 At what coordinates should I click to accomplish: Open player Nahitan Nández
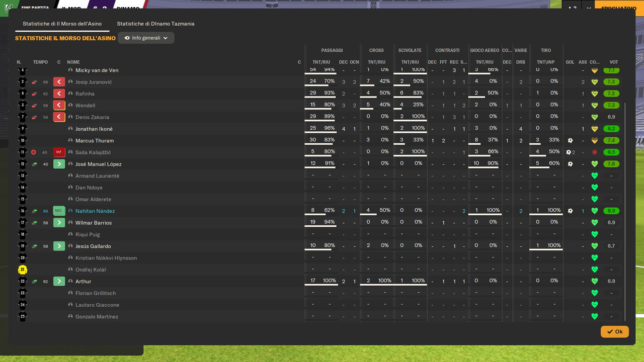[x=95, y=211]
